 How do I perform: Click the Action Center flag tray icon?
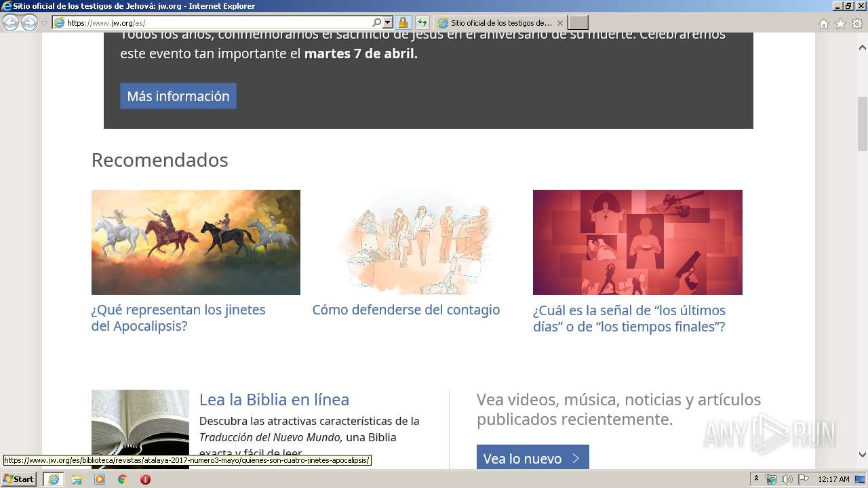click(x=804, y=479)
